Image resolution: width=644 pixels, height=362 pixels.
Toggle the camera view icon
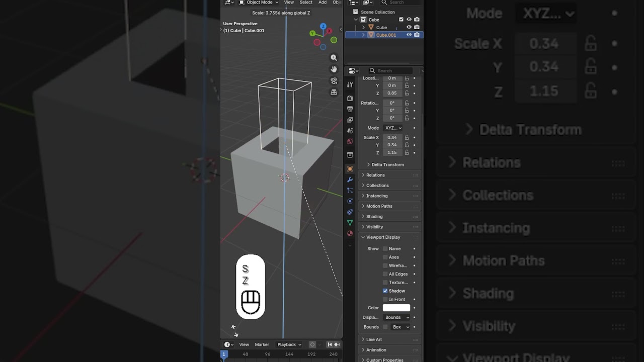(334, 81)
